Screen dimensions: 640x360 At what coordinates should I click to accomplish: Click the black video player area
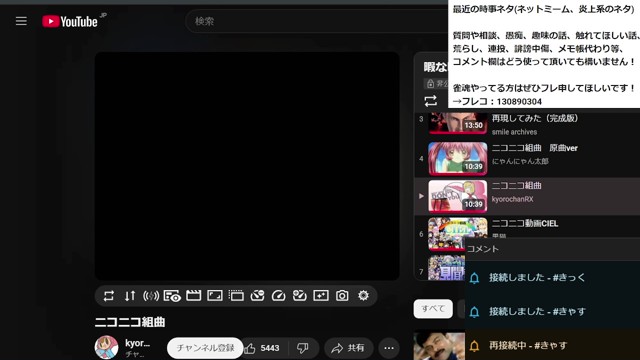click(247, 166)
